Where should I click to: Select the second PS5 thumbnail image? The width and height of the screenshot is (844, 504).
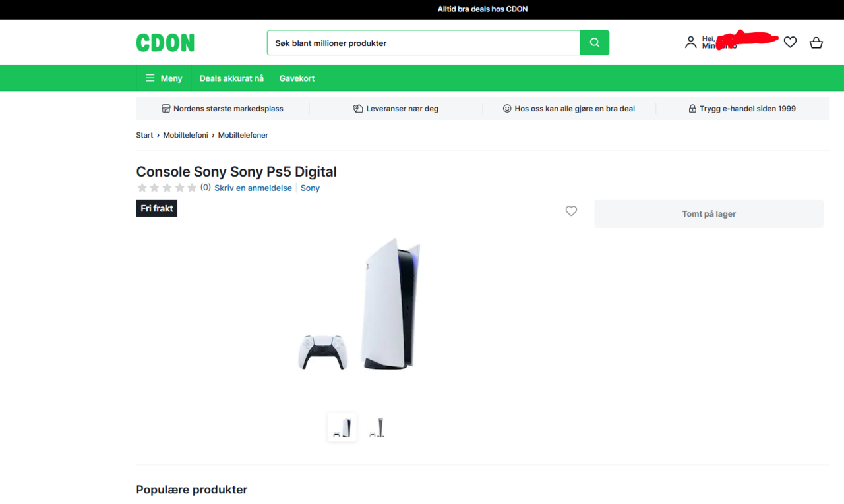(x=377, y=428)
